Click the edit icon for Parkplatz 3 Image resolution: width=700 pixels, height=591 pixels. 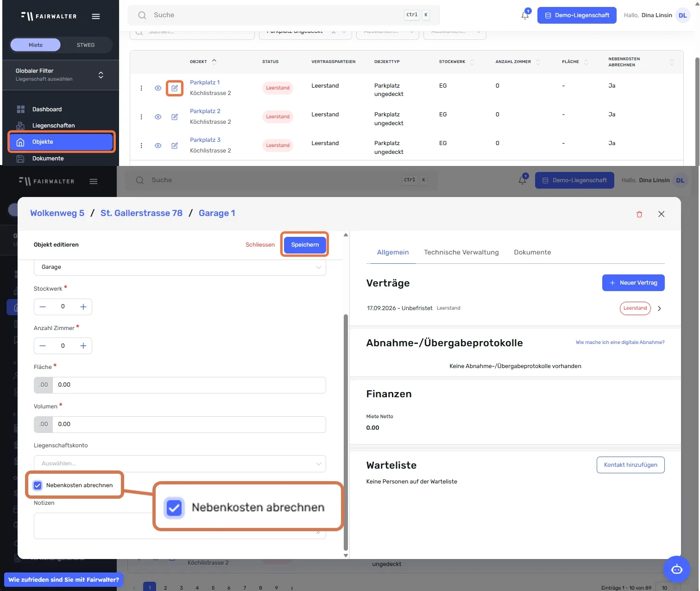point(175,146)
